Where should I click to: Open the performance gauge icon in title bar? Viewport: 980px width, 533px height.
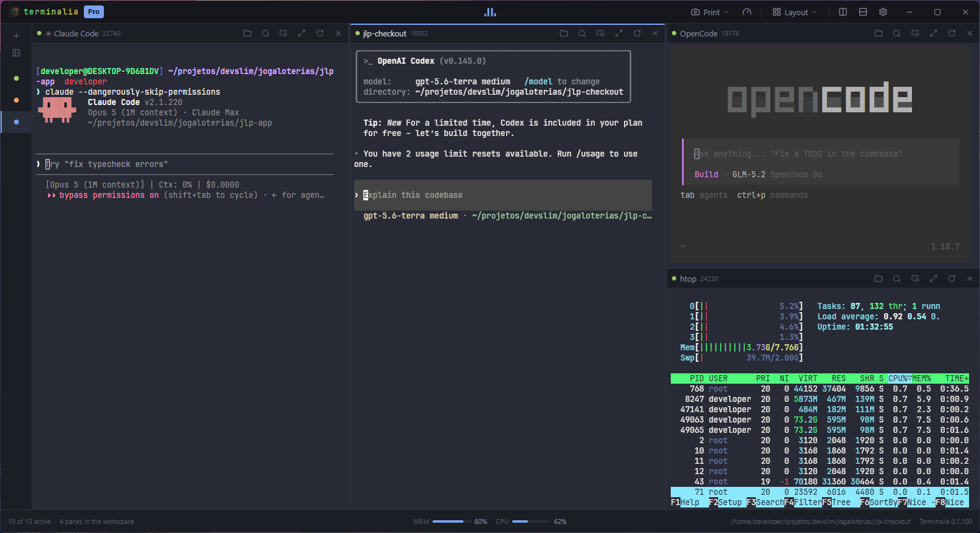pyautogui.click(x=747, y=12)
